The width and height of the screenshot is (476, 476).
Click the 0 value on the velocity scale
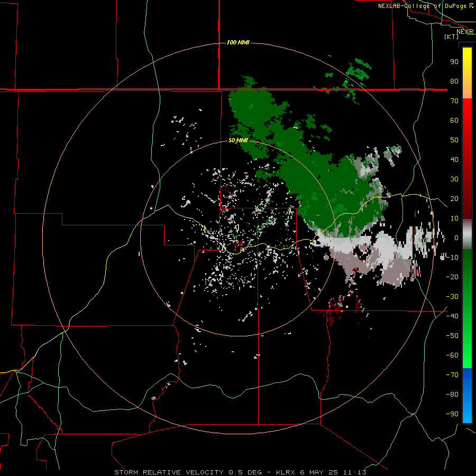(x=456, y=238)
